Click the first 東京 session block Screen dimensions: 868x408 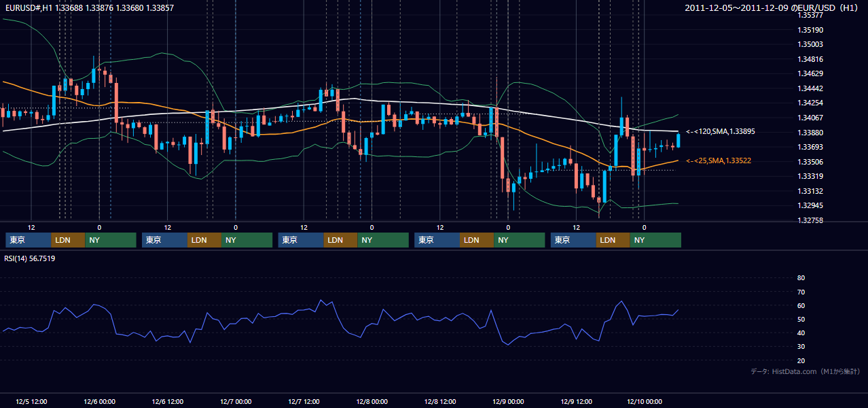(29, 240)
